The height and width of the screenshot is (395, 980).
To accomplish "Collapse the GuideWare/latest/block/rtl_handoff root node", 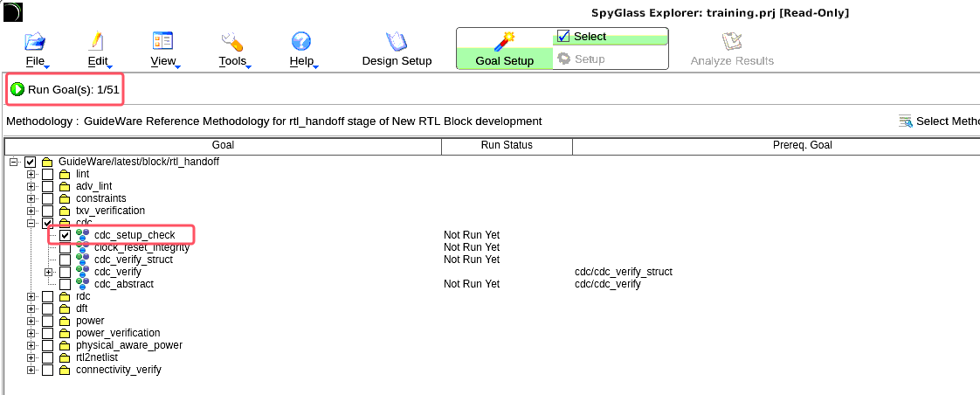I will point(13,162).
